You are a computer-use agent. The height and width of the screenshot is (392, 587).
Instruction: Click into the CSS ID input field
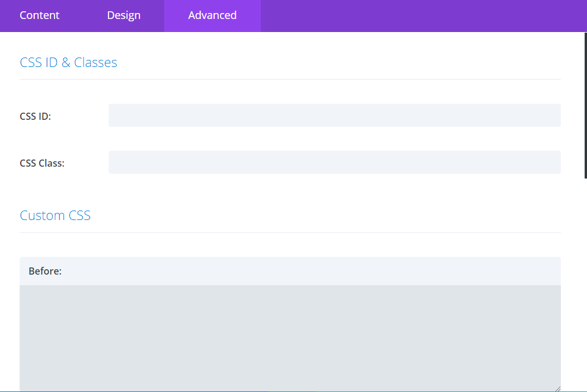tap(334, 116)
